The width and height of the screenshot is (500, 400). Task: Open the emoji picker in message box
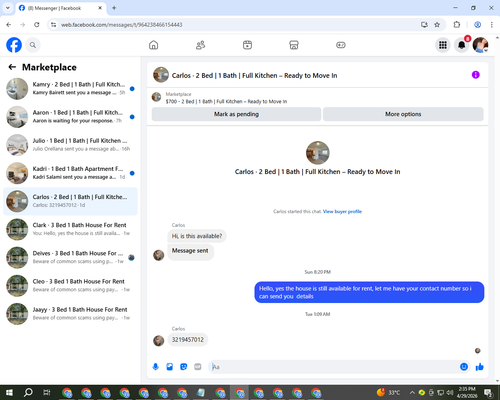[464, 367]
